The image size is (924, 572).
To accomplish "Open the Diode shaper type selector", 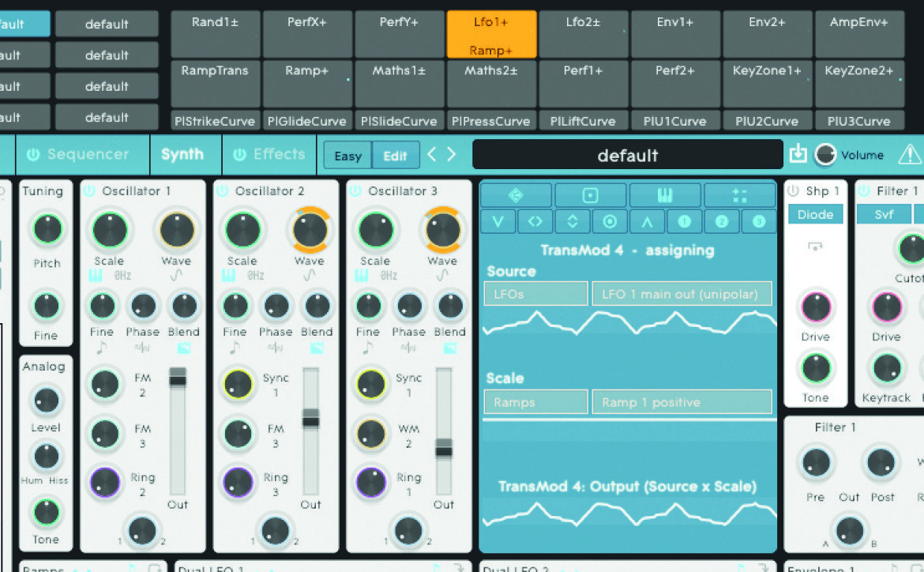I will (816, 215).
